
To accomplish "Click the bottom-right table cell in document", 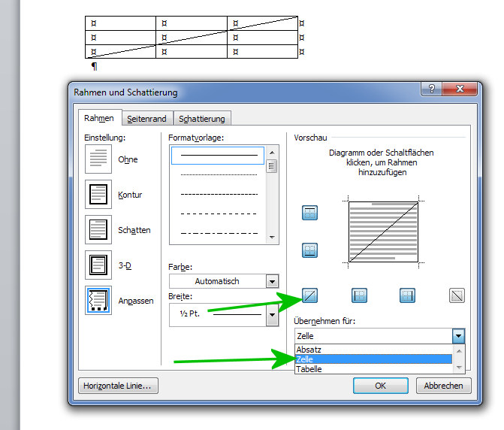I will click(263, 51).
